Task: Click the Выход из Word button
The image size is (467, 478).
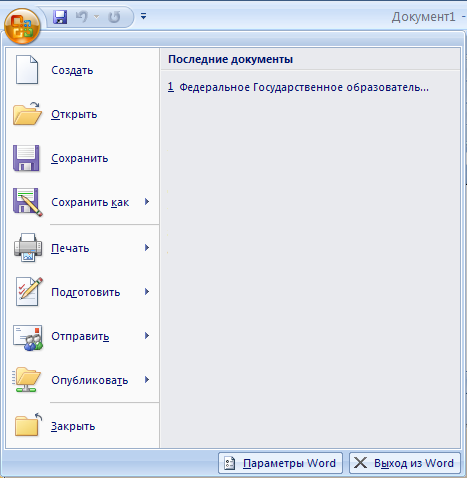Action: (x=405, y=463)
